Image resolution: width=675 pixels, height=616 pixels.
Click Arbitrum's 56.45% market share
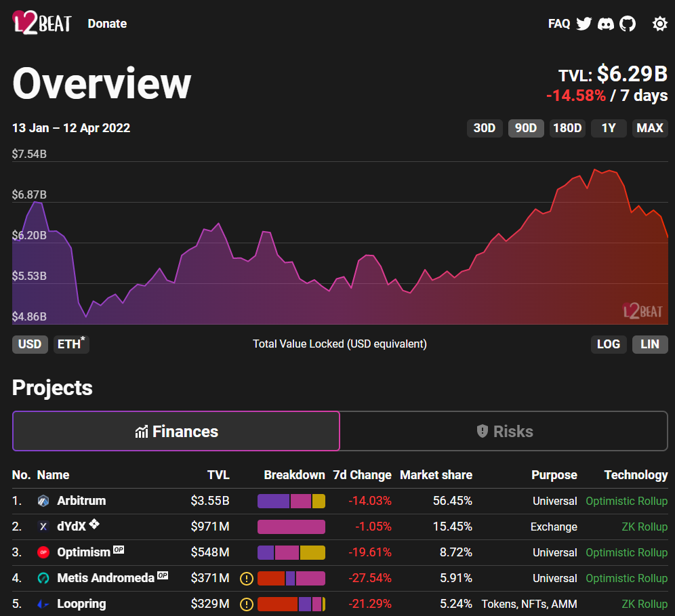pyautogui.click(x=453, y=501)
